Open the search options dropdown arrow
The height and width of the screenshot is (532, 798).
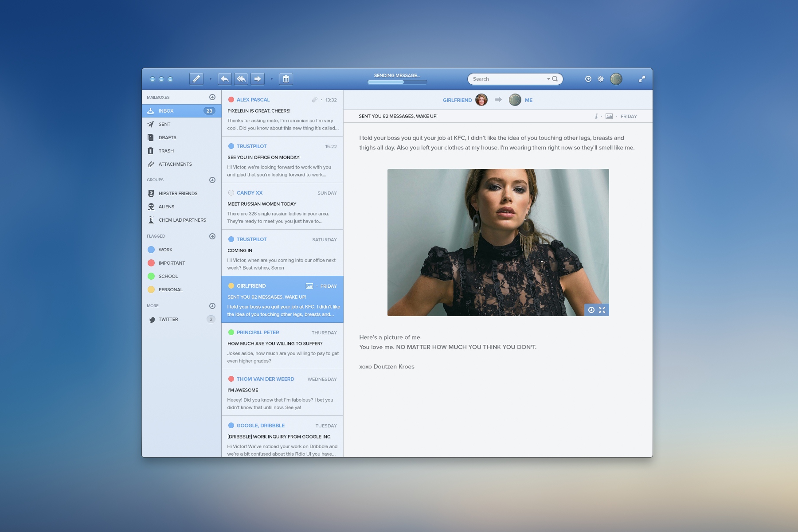pyautogui.click(x=548, y=79)
